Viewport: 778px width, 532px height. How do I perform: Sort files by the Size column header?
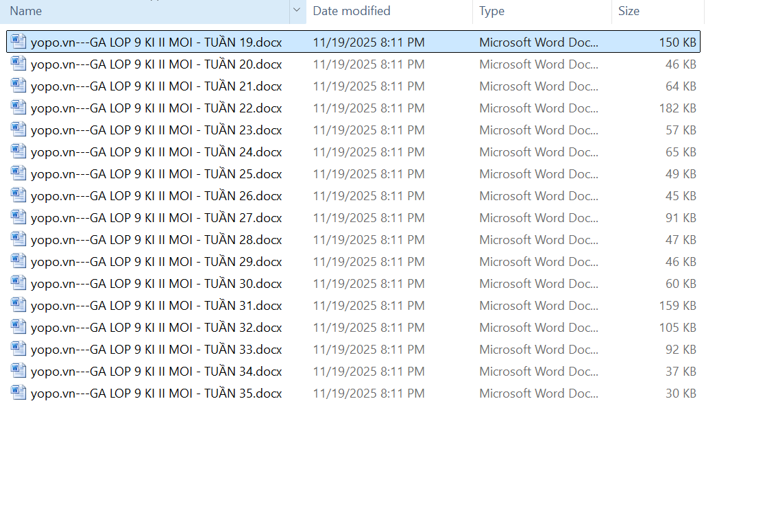click(x=629, y=11)
